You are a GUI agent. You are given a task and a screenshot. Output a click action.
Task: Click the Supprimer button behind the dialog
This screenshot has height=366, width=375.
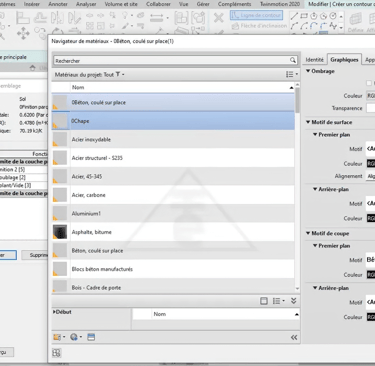[35, 255]
